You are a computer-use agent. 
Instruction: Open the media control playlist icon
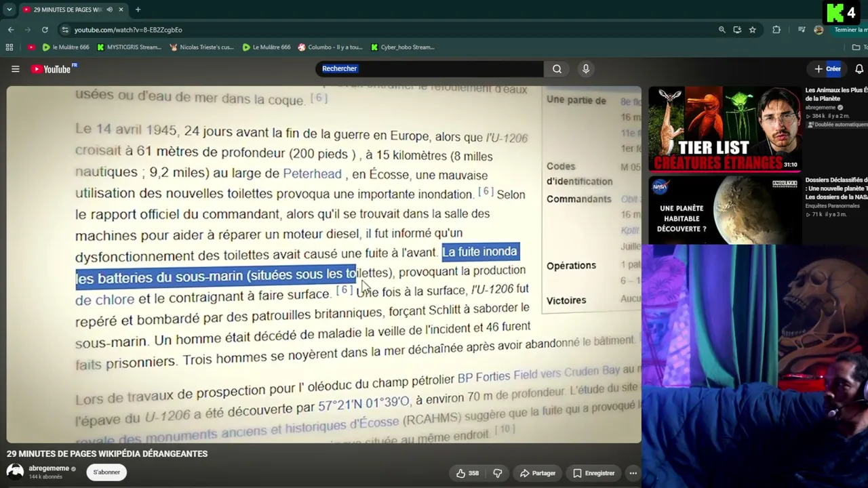click(802, 30)
